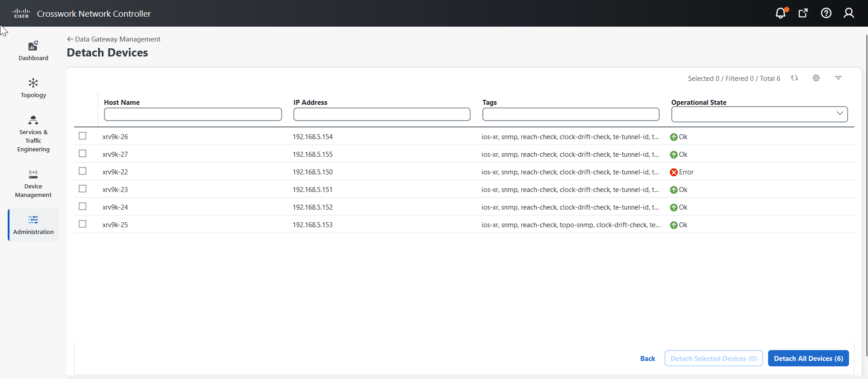
Task: Click the tags cell for xrv9k-22
Action: tap(570, 172)
